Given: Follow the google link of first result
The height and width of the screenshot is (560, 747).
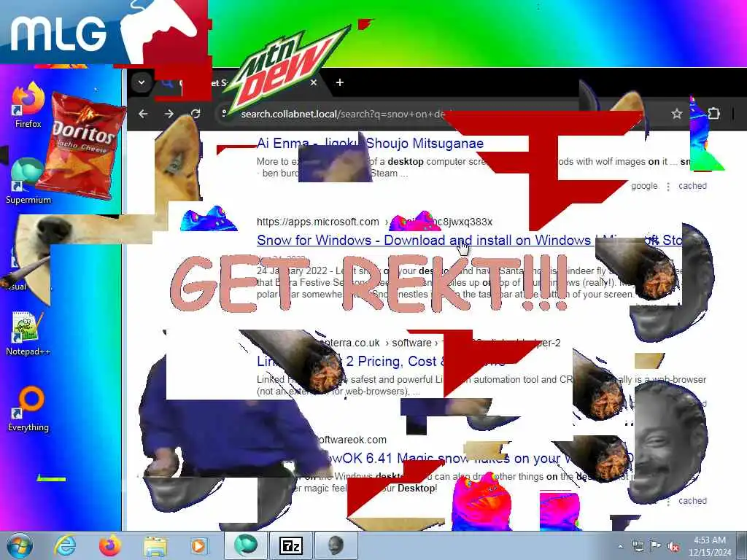Looking at the screenshot, I should 644,186.
